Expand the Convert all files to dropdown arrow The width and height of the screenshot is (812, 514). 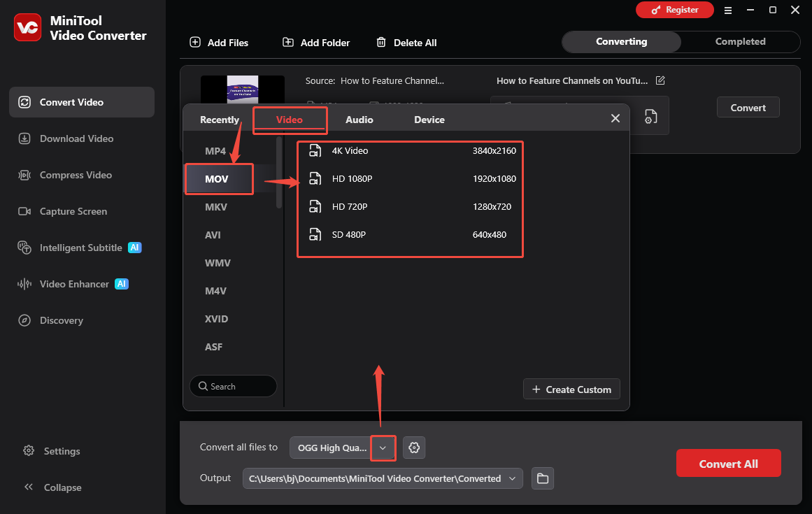383,448
